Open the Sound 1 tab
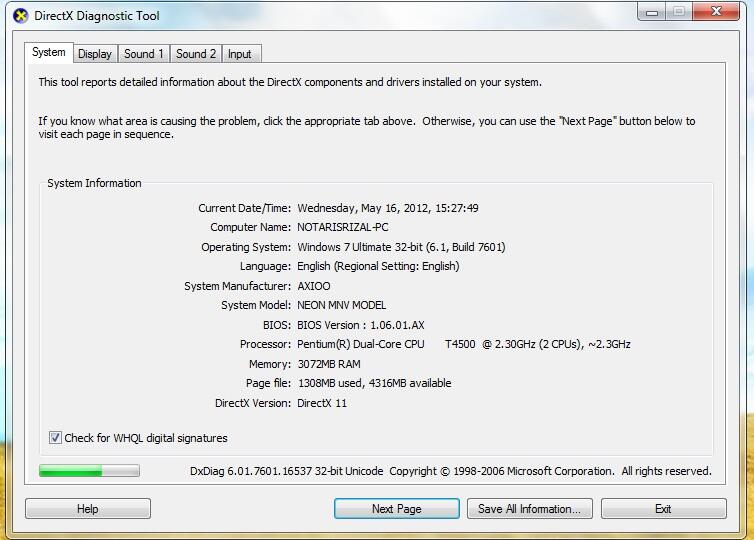 click(x=143, y=54)
